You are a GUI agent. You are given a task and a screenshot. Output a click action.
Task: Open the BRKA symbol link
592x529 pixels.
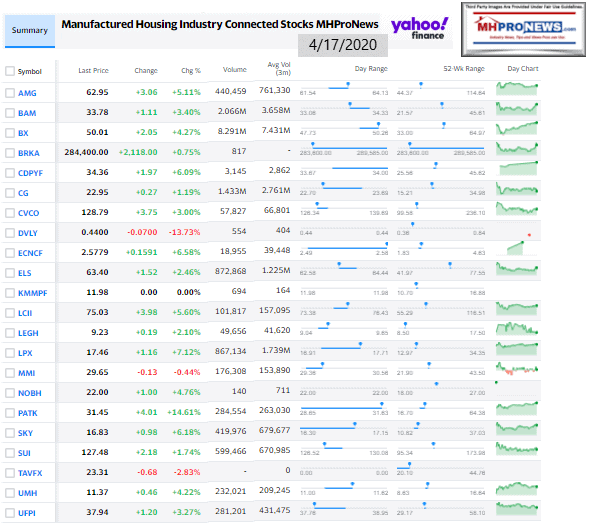coord(29,153)
